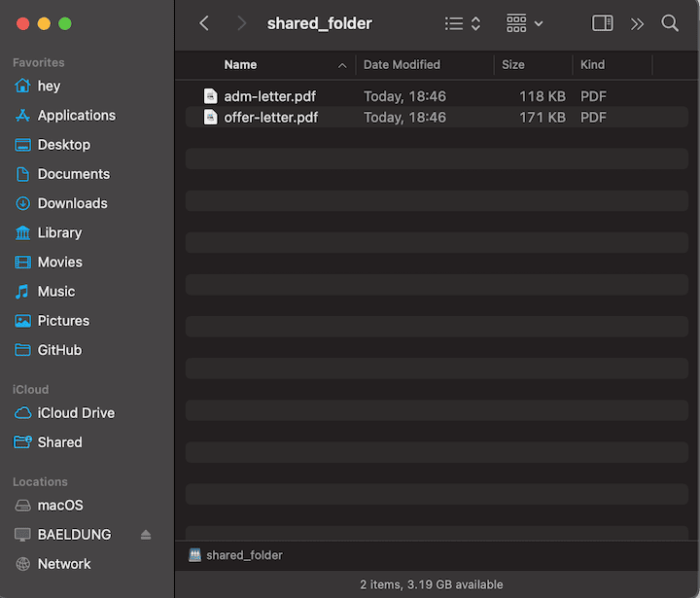700x598 pixels.
Task: Click the Shared folder icon
Action: 22,442
